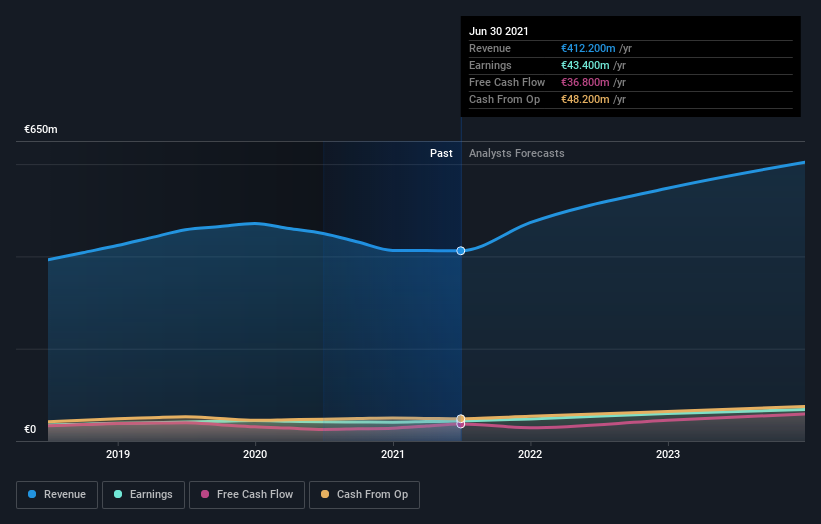Click the 2019 x-axis label
The height and width of the screenshot is (524, 821).
tap(118, 454)
